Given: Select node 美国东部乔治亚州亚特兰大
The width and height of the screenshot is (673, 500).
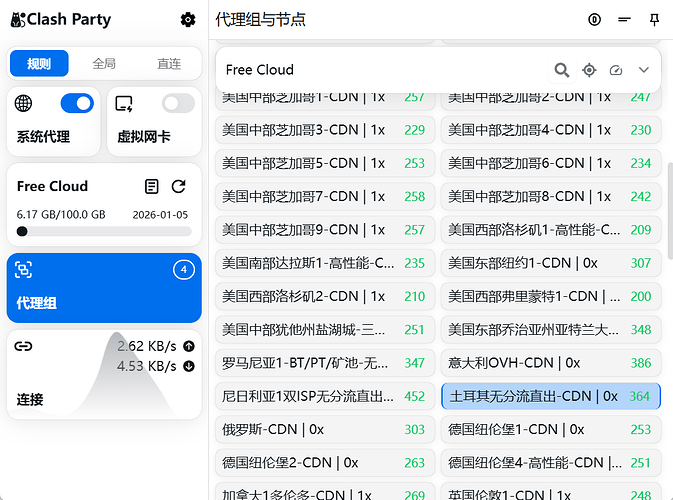Looking at the screenshot, I should click(551, 330).
